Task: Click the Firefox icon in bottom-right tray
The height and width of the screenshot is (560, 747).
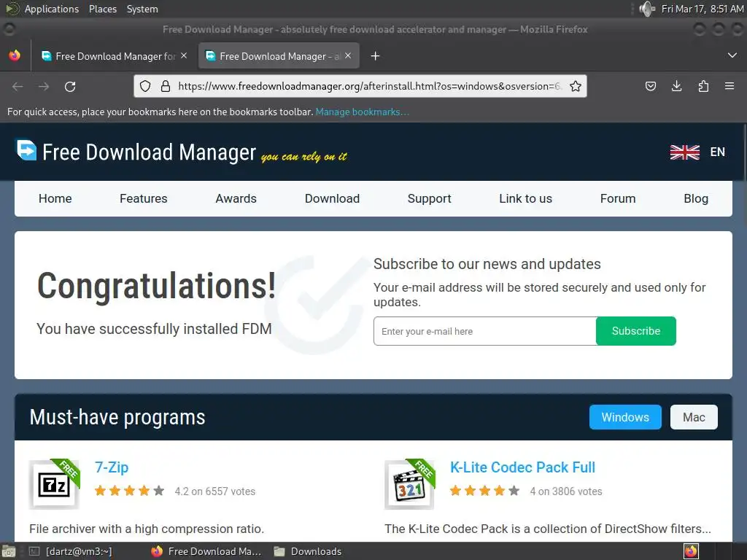Action: [x=691, y=551]
